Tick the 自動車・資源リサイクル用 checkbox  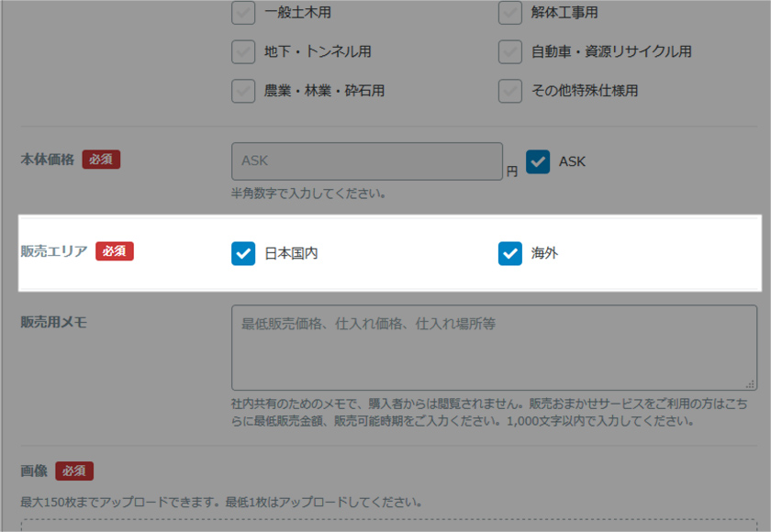[x=510, y=51]
